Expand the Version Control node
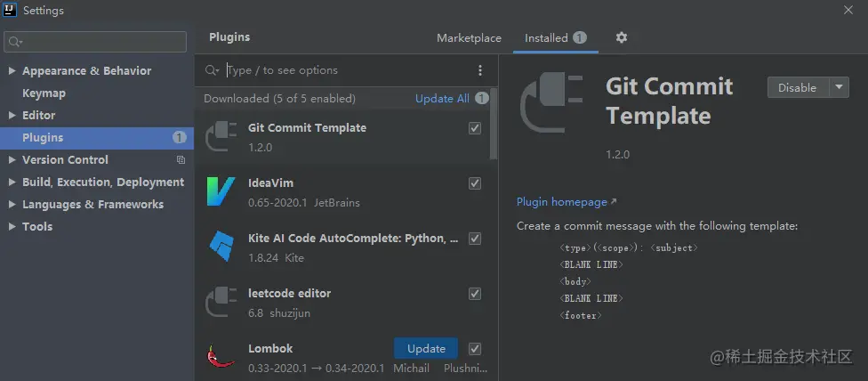The image size is (868, 381). click(12, 160)
